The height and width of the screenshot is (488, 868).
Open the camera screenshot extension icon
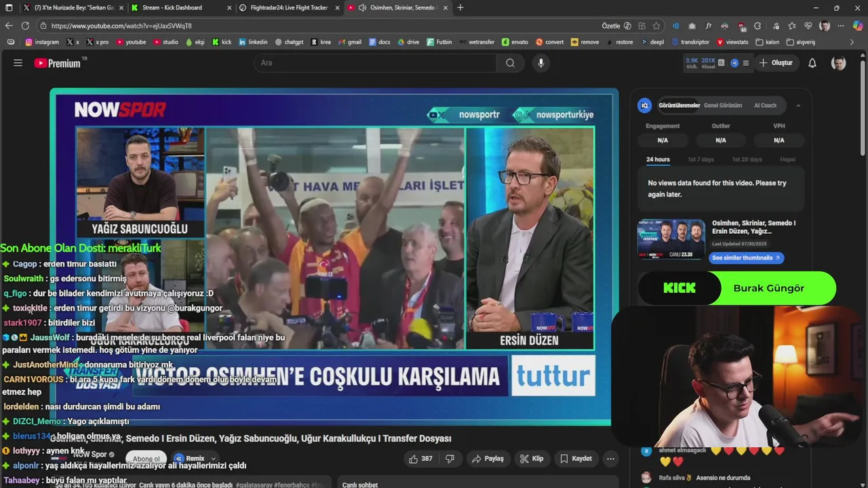(692, 26)
